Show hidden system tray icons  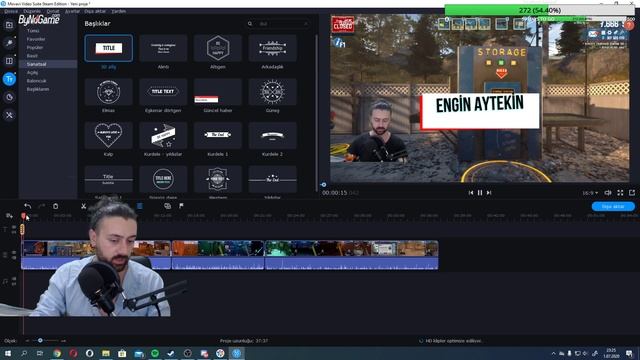click(x=553, y=353)
